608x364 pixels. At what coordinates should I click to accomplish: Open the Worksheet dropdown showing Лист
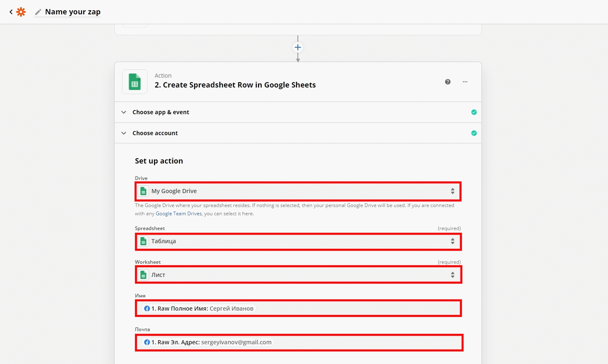click(298, 275)
